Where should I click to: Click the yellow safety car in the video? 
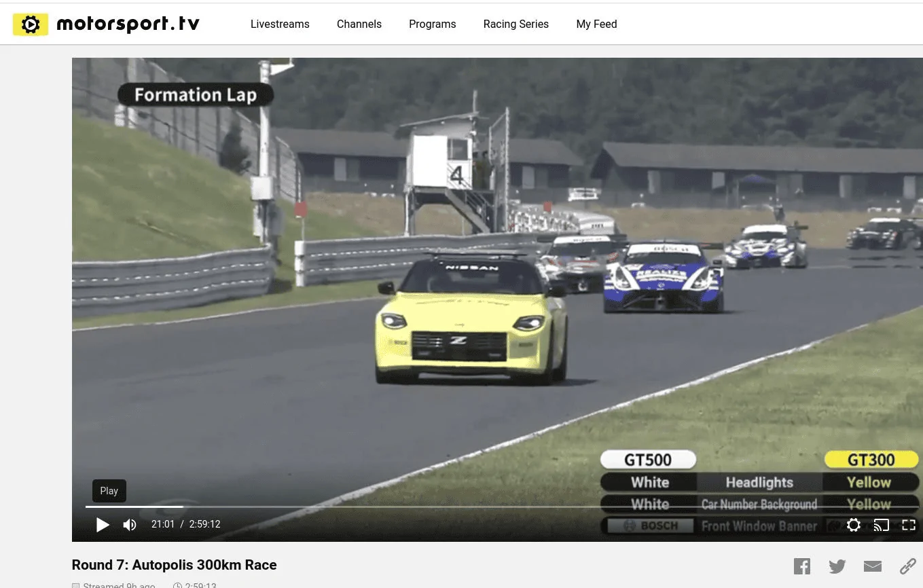click(x=473, y=320)
